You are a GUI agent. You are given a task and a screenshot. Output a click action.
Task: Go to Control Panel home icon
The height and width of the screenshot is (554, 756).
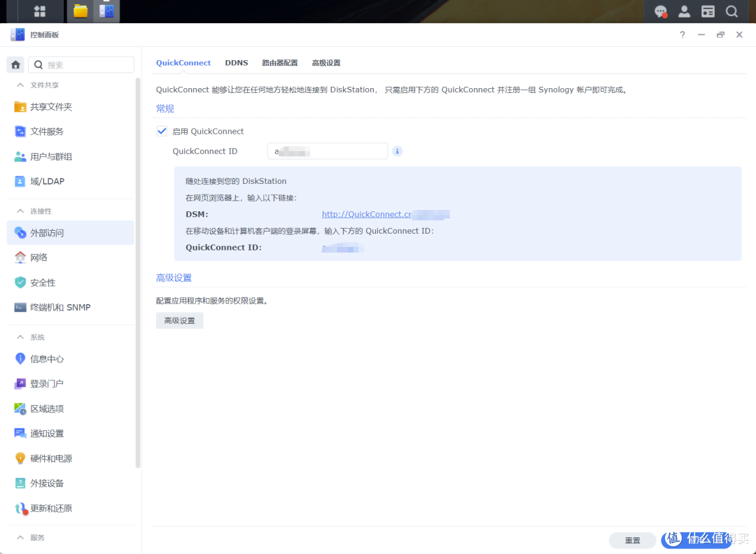pos(15,64)
